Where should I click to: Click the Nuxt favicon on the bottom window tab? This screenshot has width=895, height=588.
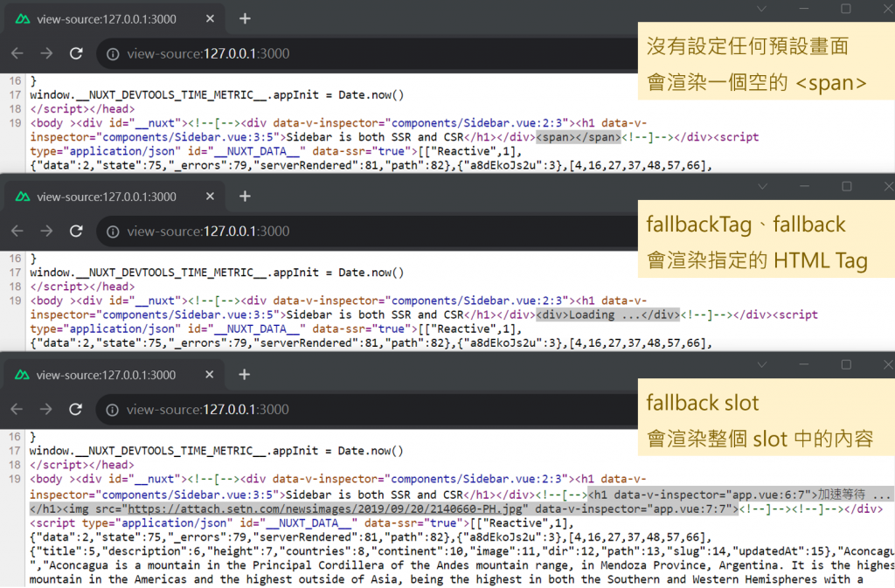[x=22, y=376]
